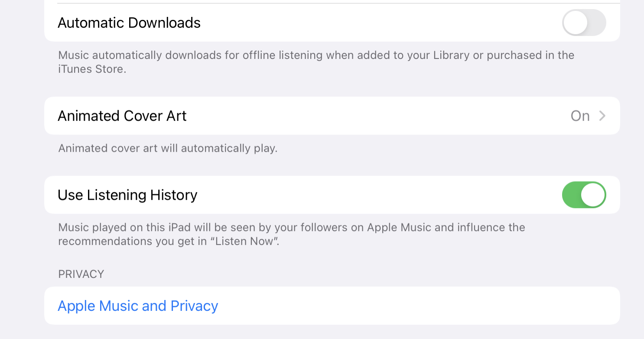The image size is (644, 339).
Task: Click empty middle of Automatic Downloads row
Action: 368,23
